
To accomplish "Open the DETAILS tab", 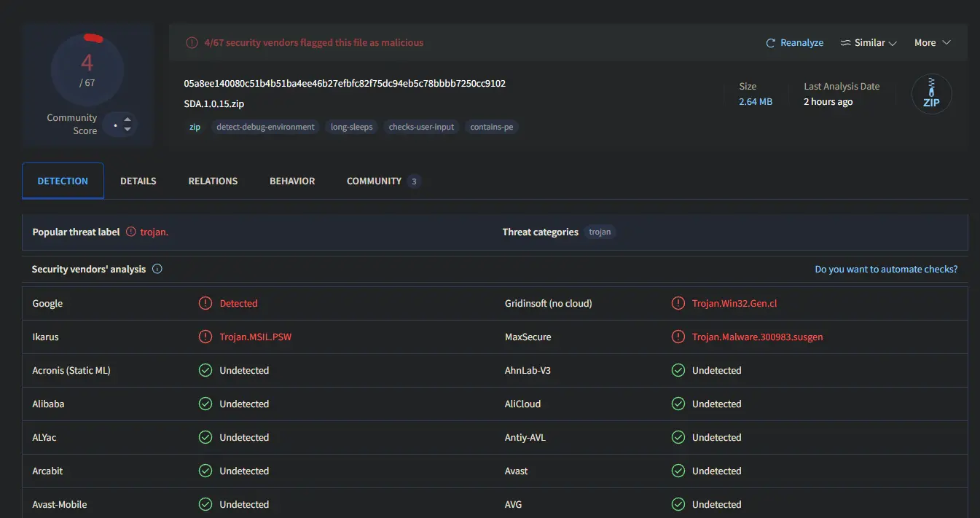I will point(138,181).
